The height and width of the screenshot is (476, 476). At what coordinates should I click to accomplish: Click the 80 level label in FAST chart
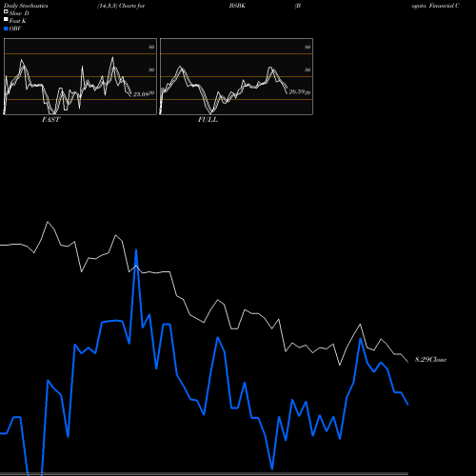(x=151, y=47)
